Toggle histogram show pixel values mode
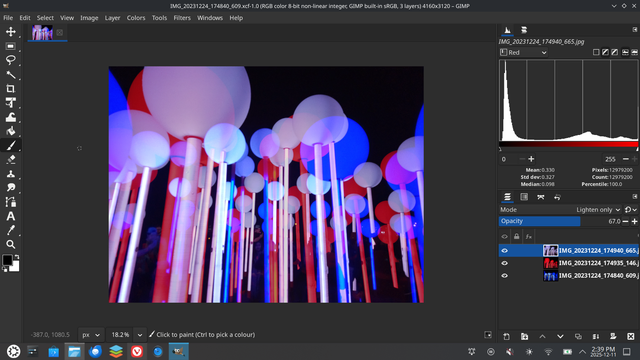Viewport: 640px width, 360px height. pos(596,52)
